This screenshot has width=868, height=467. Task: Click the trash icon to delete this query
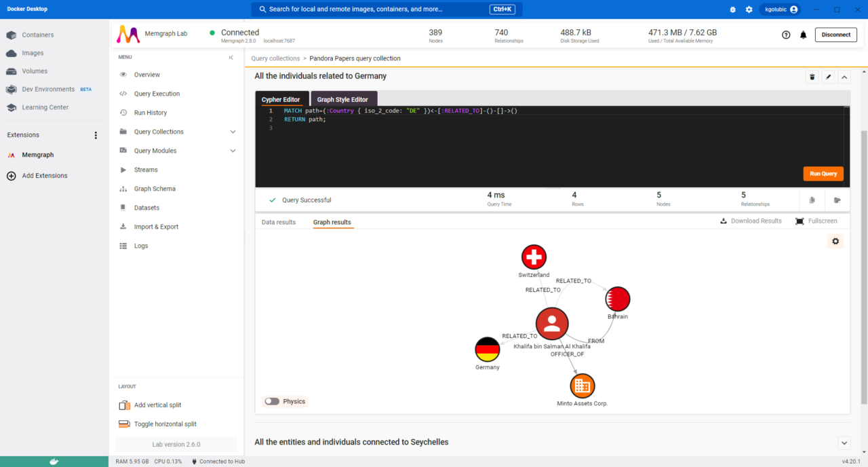coord(812,77)
